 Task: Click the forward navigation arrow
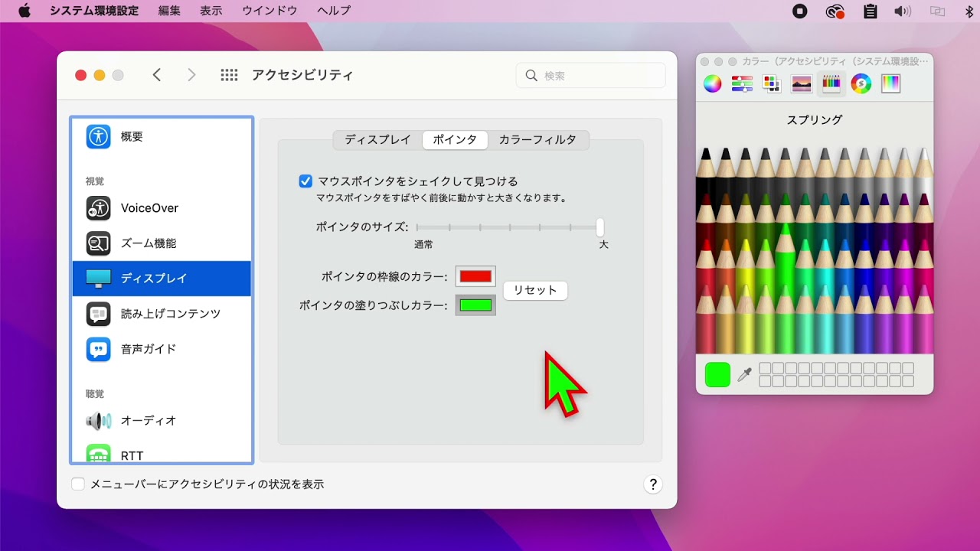point(191,75)
